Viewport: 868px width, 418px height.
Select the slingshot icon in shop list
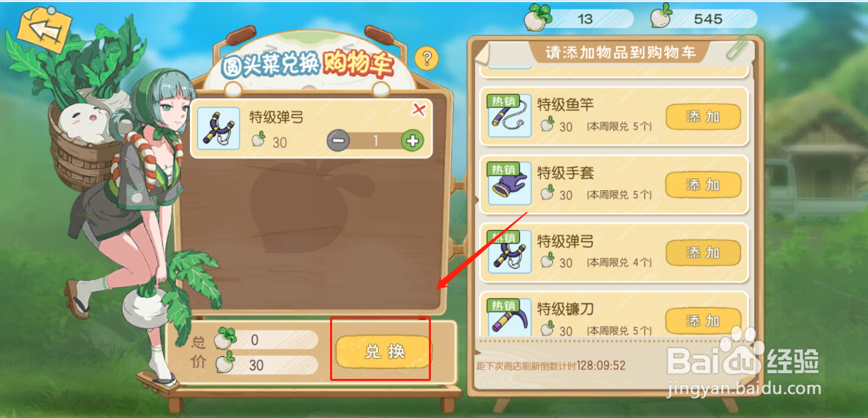[509, 251]
